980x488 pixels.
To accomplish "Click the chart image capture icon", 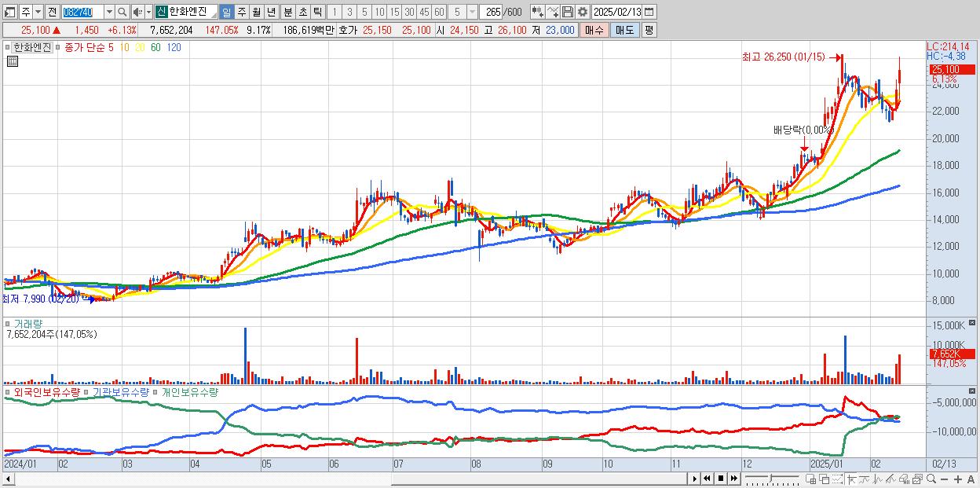I will click(x=917, y=479).
